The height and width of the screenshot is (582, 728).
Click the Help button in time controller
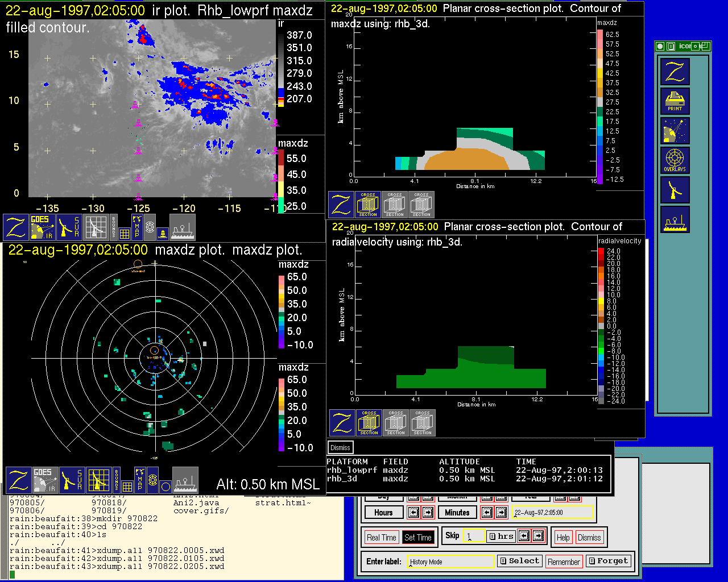(x=563, y=538)
